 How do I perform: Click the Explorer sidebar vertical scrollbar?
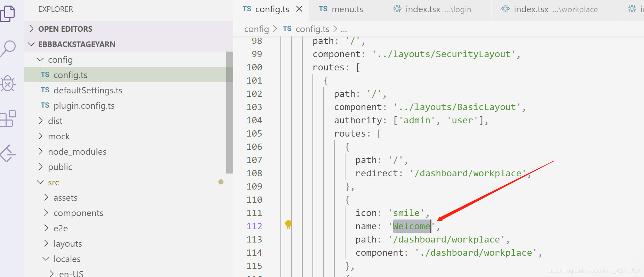[x=229, y=112]
